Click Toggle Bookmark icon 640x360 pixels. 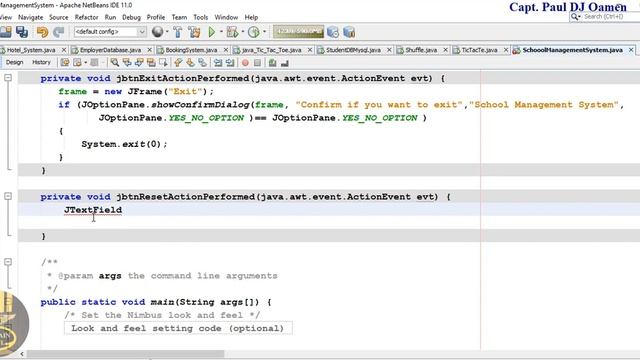(x=202, y=63)
